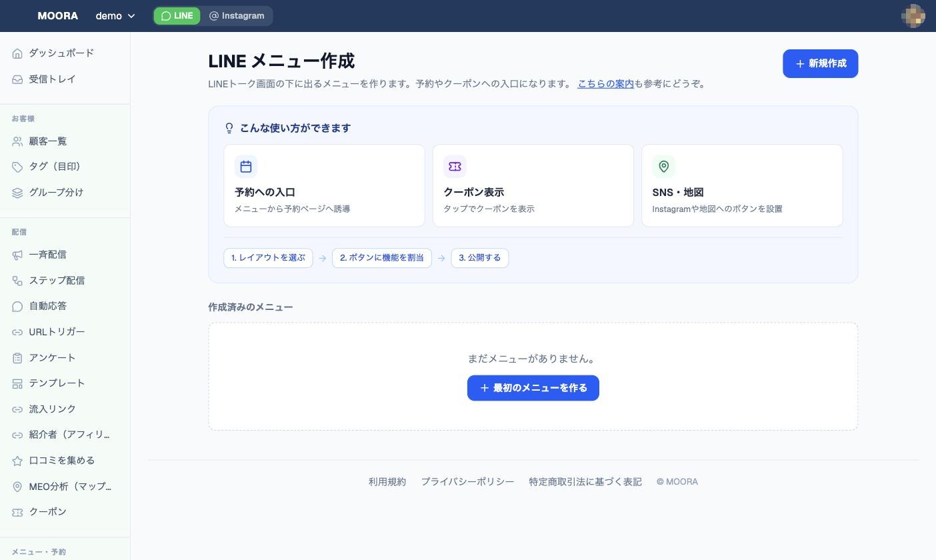Click the MOORA logo text
Screen dimensions: 936x560
58,16
